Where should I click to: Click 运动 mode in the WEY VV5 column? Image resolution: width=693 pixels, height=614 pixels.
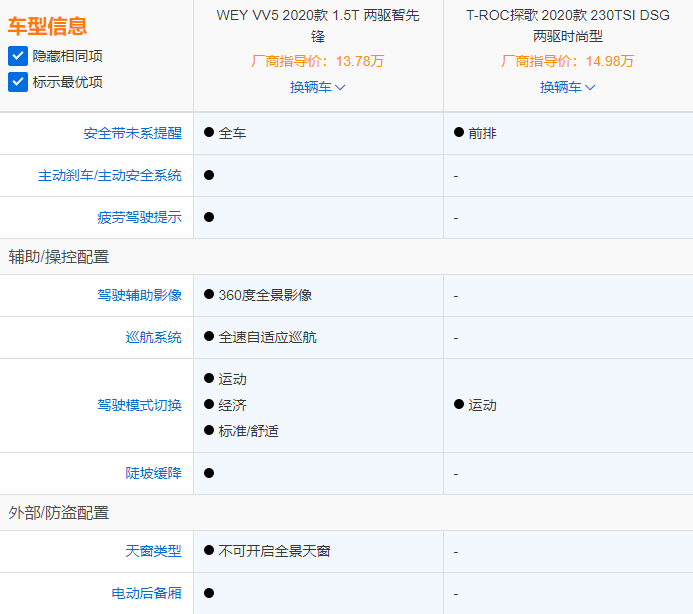point(232,379)
